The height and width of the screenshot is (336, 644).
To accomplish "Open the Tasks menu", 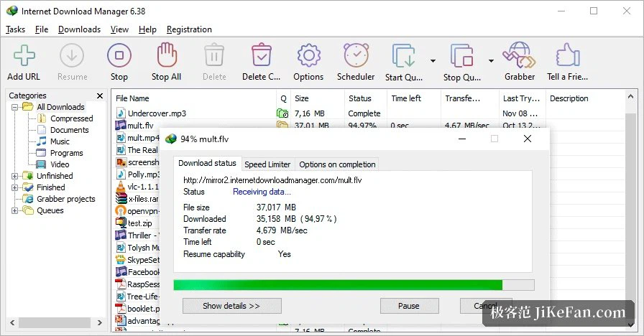I will pos(16,29).
